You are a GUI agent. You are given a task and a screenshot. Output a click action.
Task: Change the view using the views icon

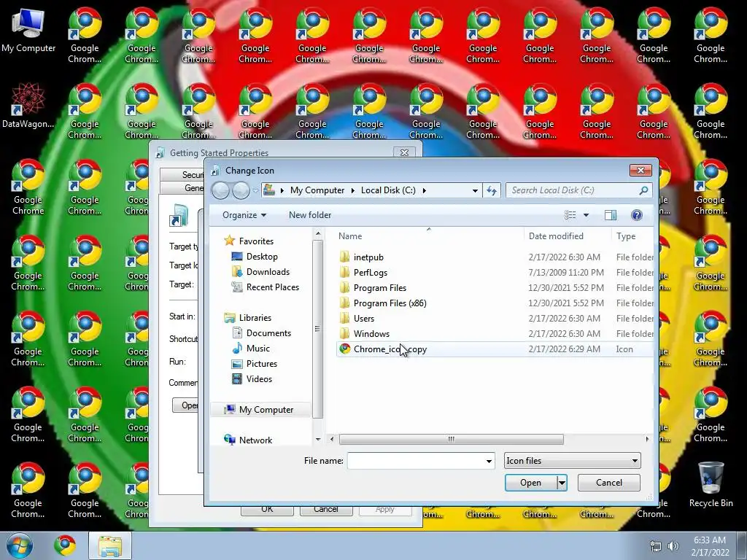(570, 215)
